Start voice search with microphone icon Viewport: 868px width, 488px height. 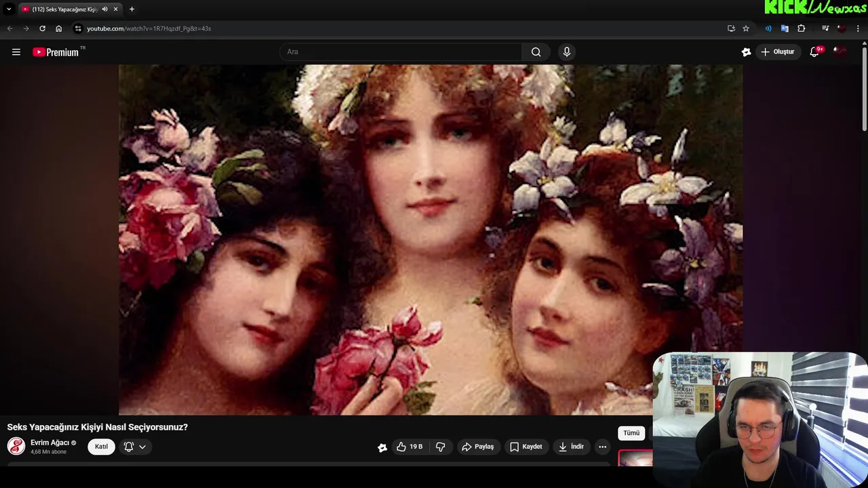[567, 52]
